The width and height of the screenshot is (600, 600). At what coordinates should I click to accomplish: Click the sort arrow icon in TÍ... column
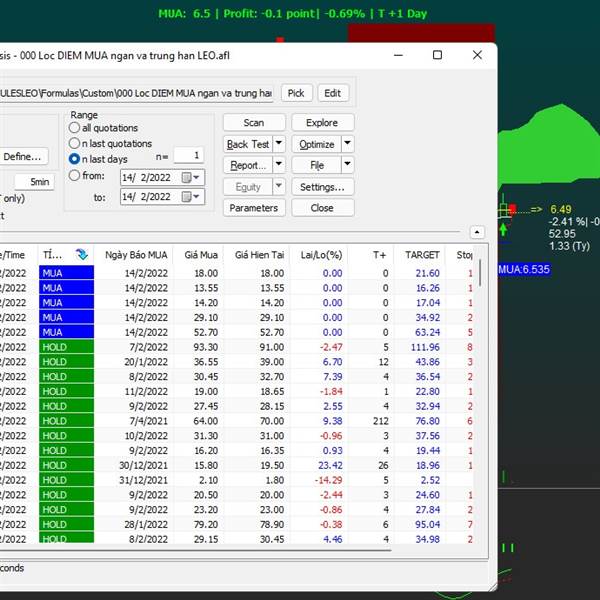coord(82,254)
